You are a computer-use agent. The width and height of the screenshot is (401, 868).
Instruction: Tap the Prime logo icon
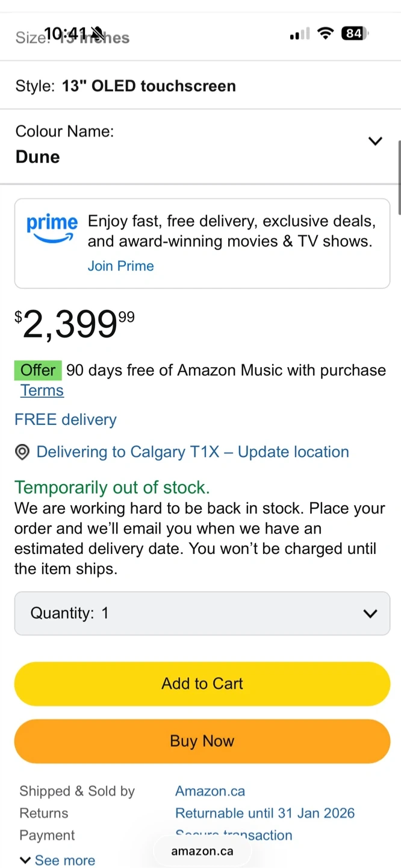52,228
